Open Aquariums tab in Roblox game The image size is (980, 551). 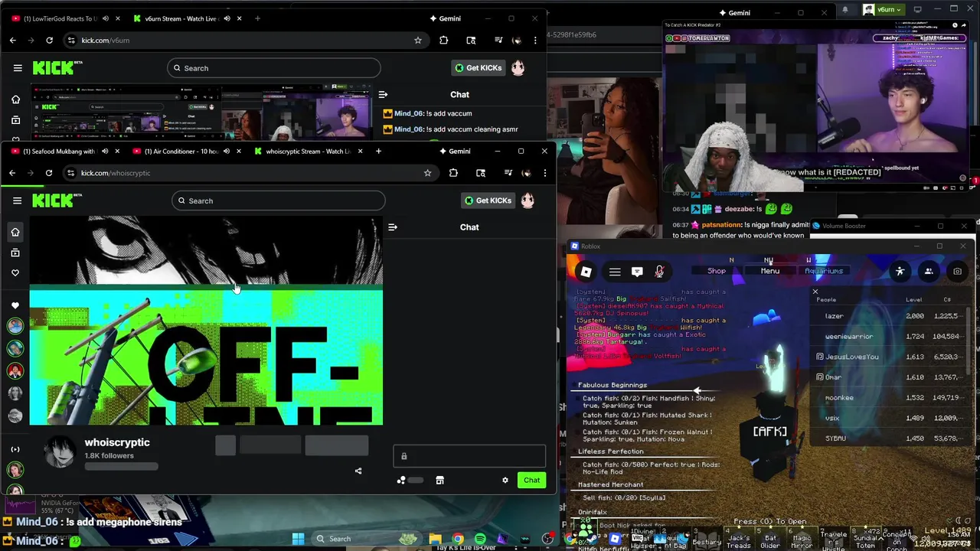[x=824, y=271]
